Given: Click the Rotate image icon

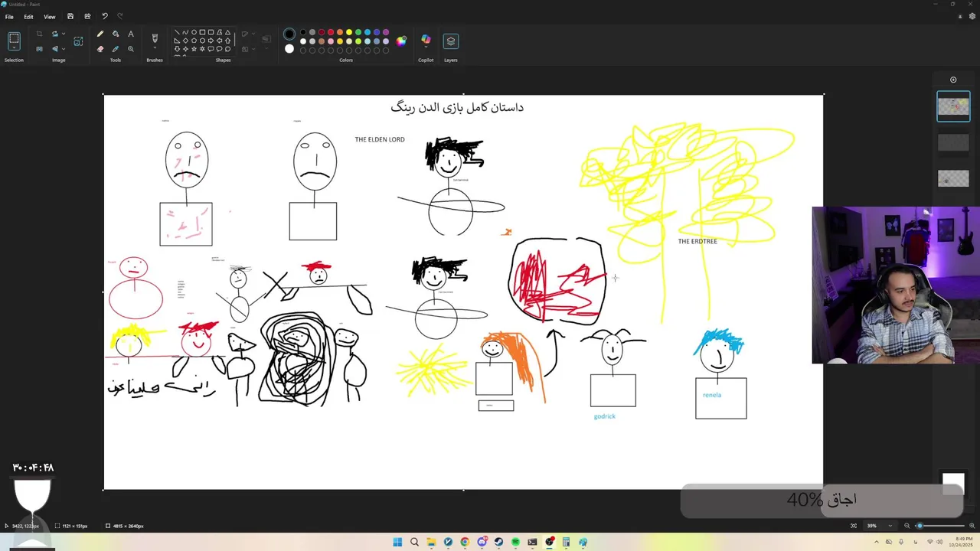Looking at the screenshot, I should pos(54,34).
